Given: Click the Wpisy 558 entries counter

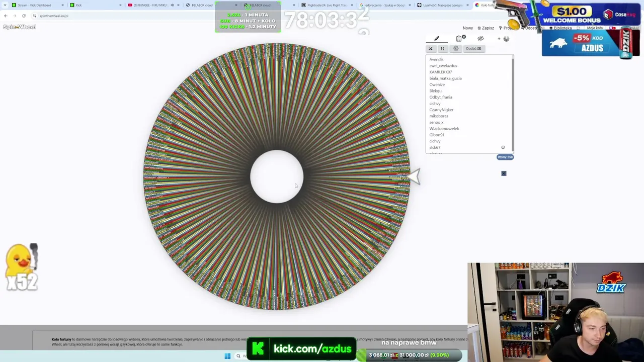Looking at the screenshot, I should click(505, 157).
